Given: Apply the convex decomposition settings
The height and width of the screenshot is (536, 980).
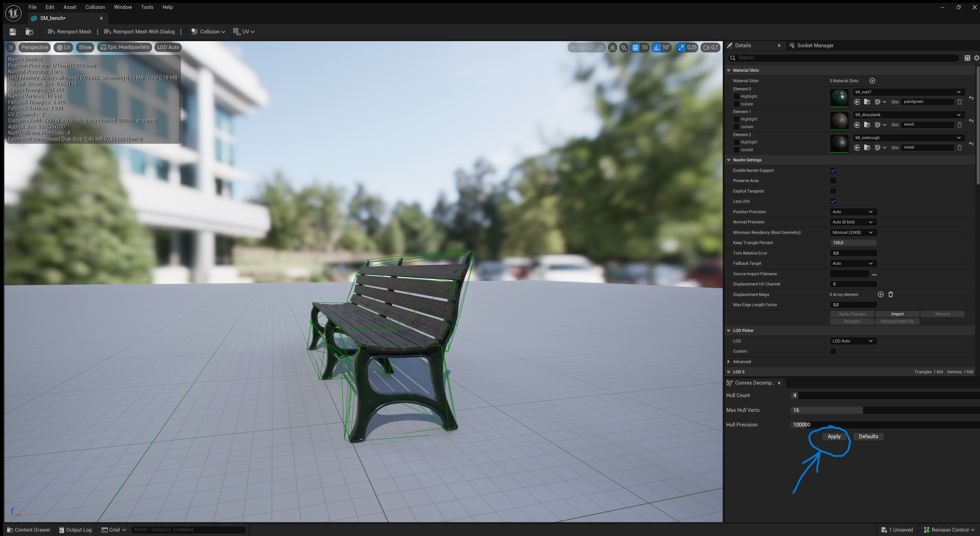Looking at the screenshot, I should point(834,436).
